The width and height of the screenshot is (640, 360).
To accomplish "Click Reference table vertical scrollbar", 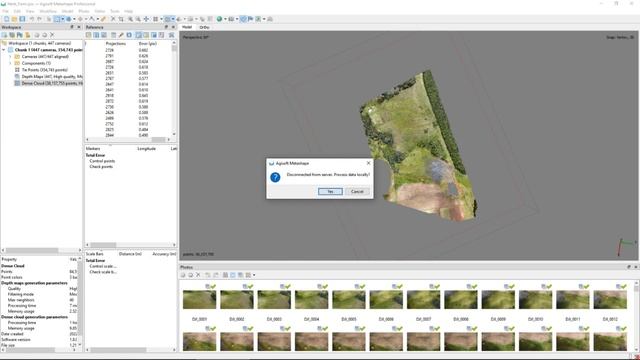I will pyautogui.click(x=174, y=88).
